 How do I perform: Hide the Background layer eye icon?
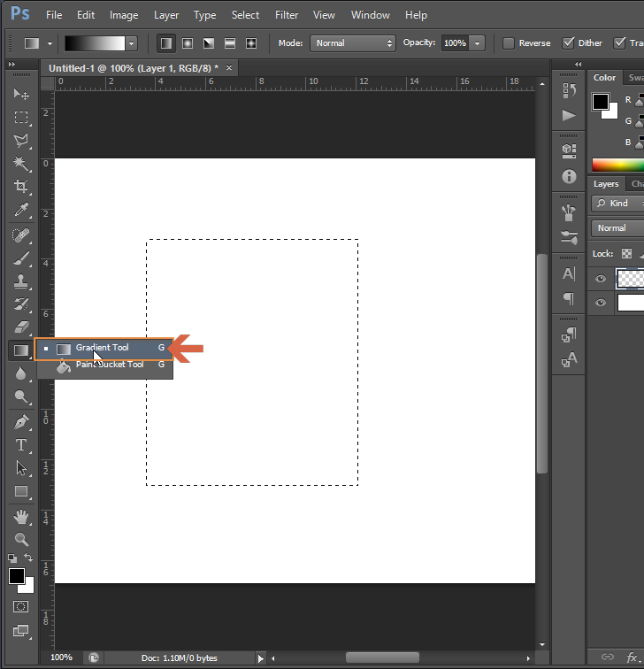pos(601,303)
